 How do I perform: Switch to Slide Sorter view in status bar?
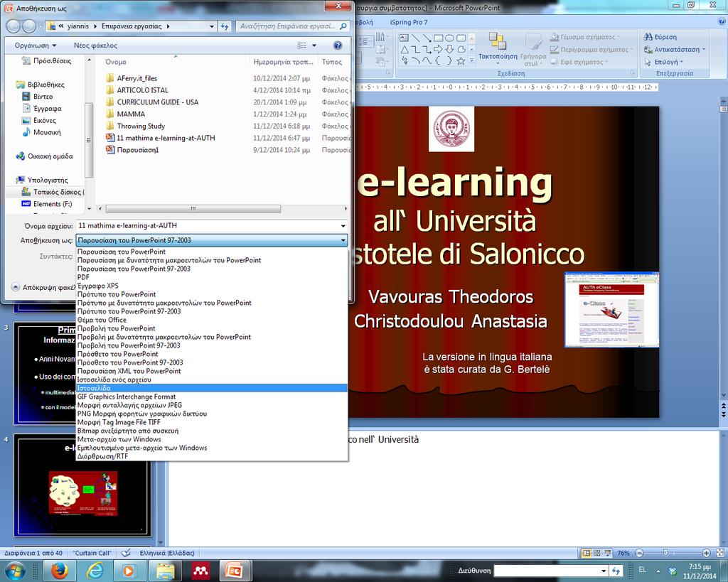tap(596, 553)
